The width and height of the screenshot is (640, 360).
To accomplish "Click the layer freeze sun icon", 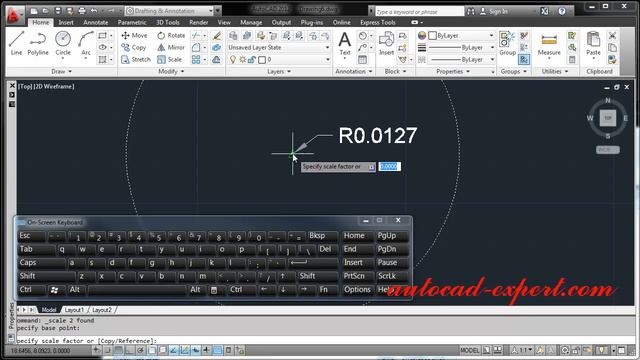I will coord(242,60).
